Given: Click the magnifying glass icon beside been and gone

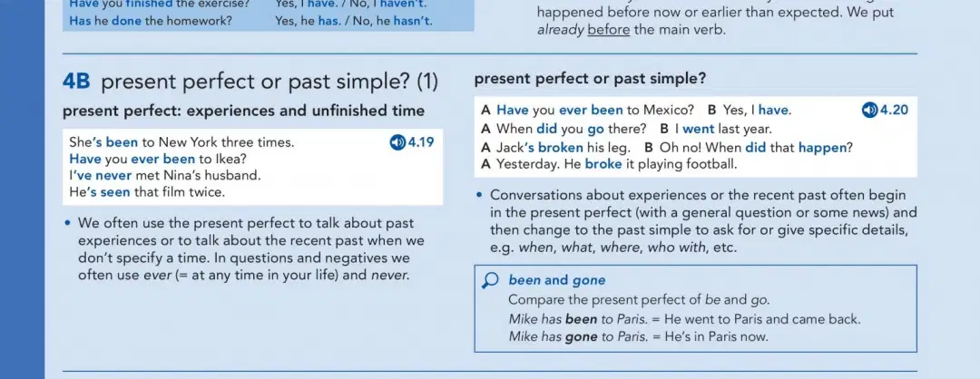Looking at the screenshot, I should click(x=491, y=281).
